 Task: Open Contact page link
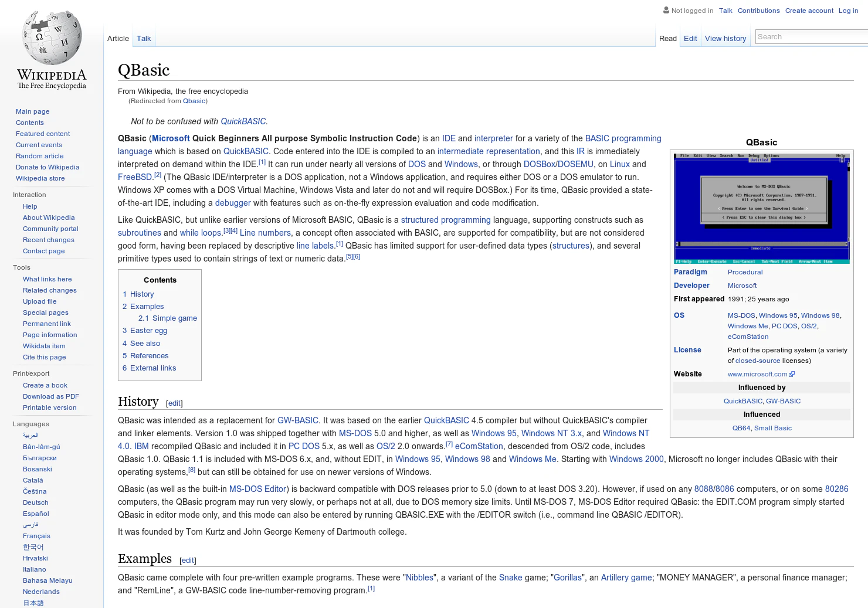[43, 251]
